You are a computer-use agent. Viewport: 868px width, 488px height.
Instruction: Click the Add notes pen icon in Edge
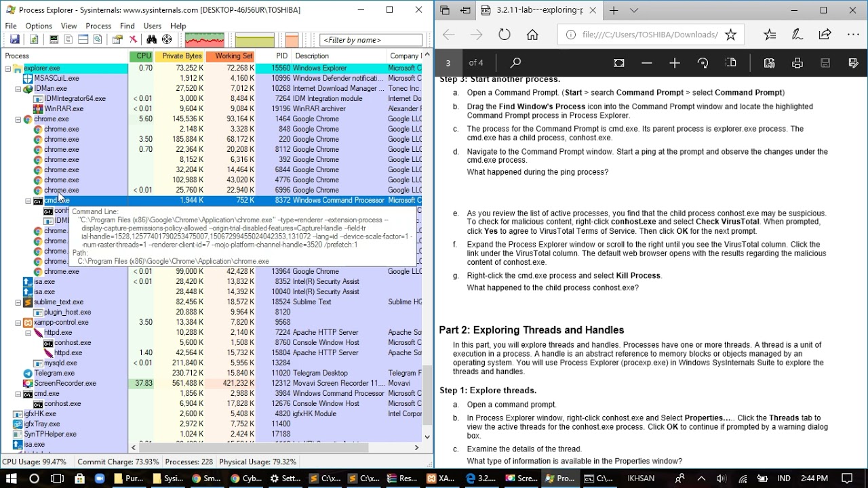click(797, 35)
